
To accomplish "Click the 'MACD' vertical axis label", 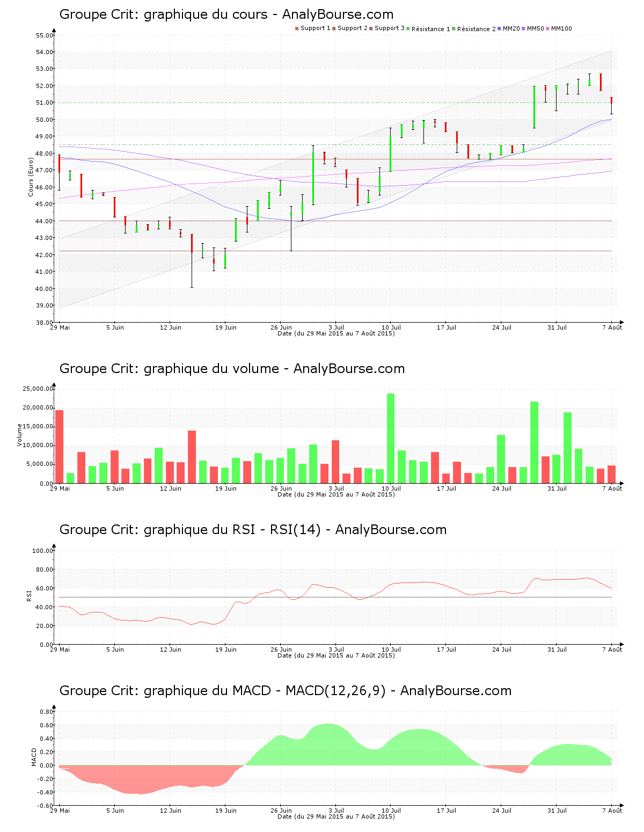I will tap(34, 757).
